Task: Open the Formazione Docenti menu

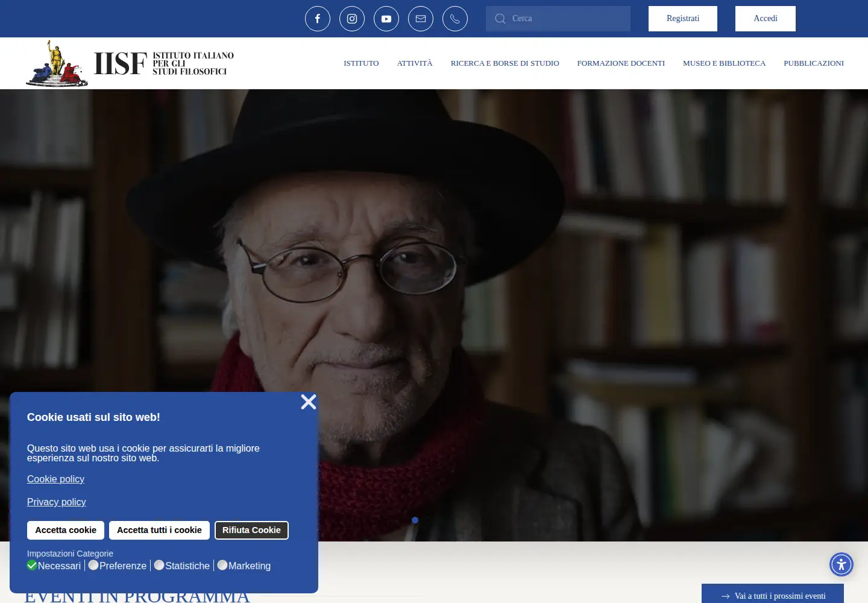Action: coord(621,63)
